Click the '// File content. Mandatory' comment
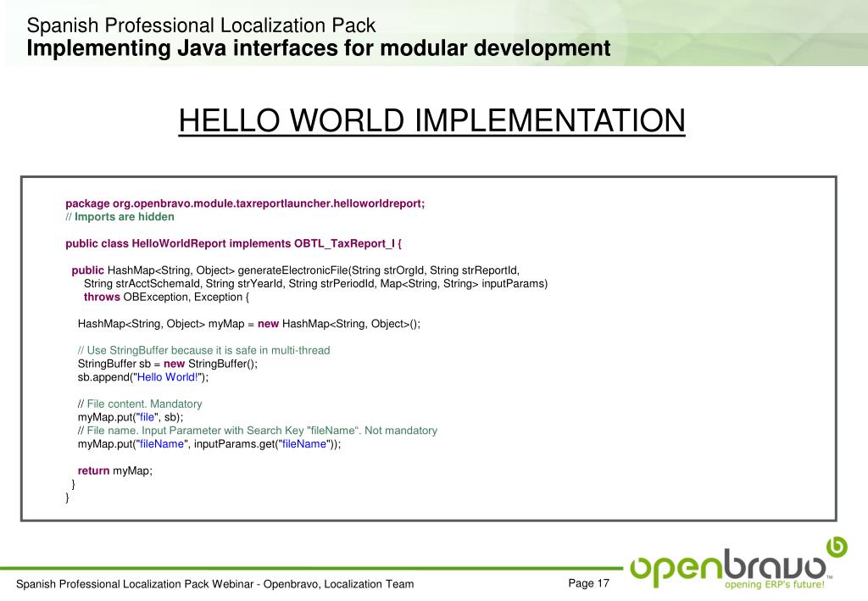 tap(140, 404)
